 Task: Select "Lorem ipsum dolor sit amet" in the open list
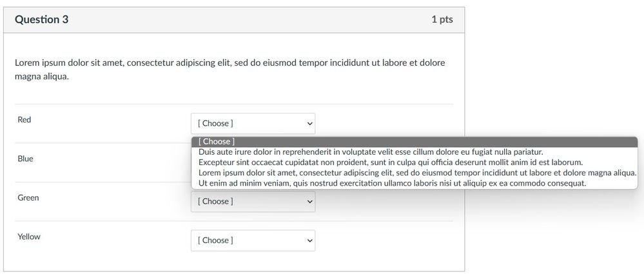coord(416,173)
